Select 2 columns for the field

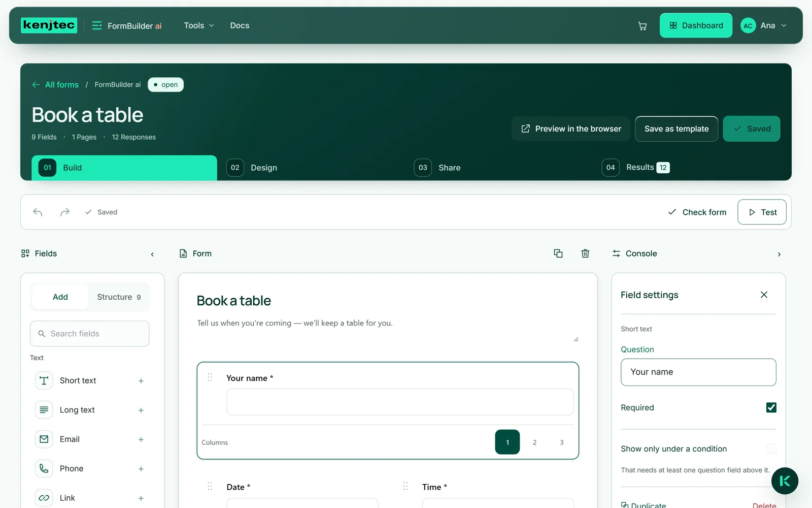534,442
